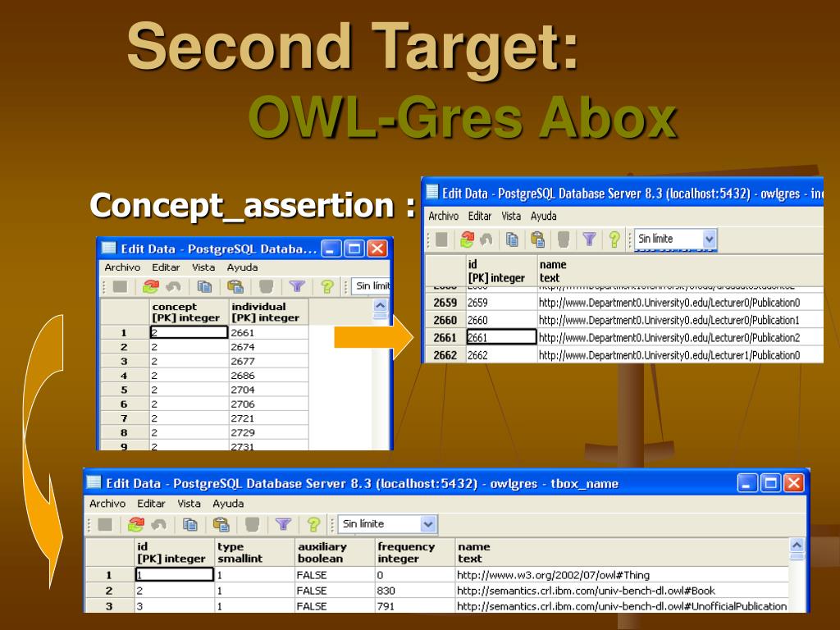
Task: Click Paste icon in concept_assertion window
Action: pos(235,286)
